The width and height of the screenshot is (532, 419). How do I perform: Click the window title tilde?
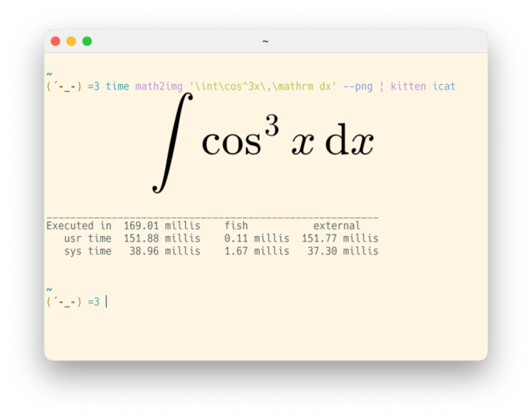click(x=265, y=41)
